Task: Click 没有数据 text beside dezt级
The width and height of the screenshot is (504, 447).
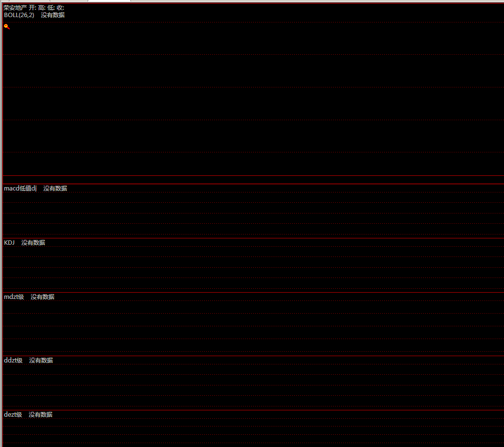Action: click(x=41, y=415)
